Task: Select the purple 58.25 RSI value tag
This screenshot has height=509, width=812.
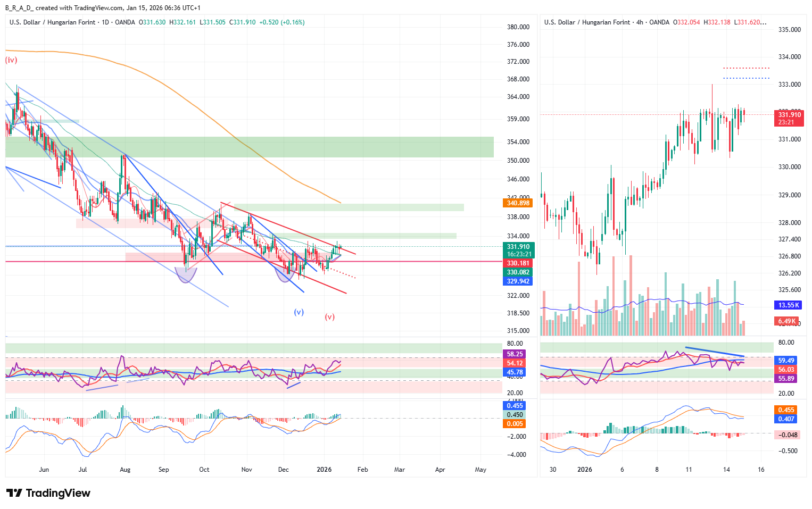Action: click(x=515, y=354)
